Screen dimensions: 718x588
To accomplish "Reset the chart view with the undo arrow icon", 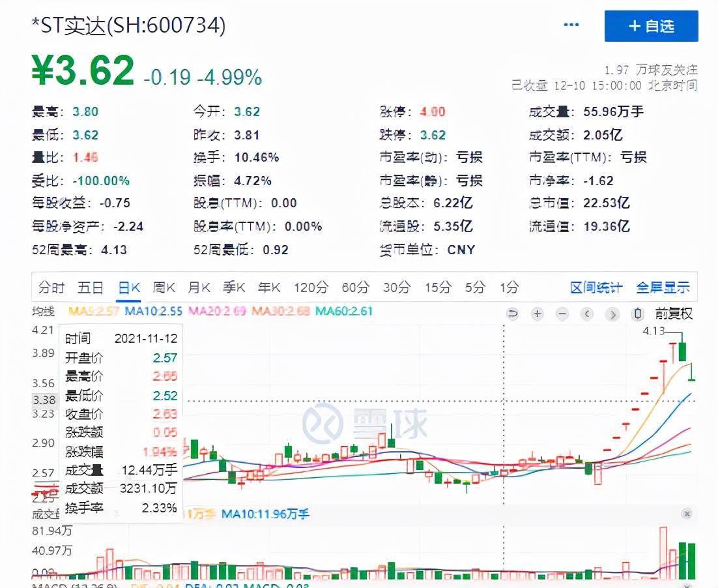I will 512,314.
